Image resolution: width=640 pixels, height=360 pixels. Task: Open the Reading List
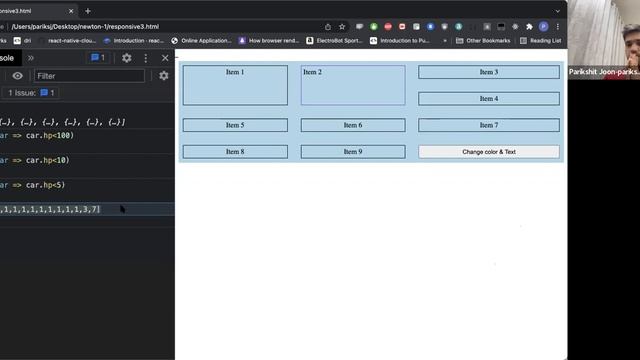coord(541,40)
